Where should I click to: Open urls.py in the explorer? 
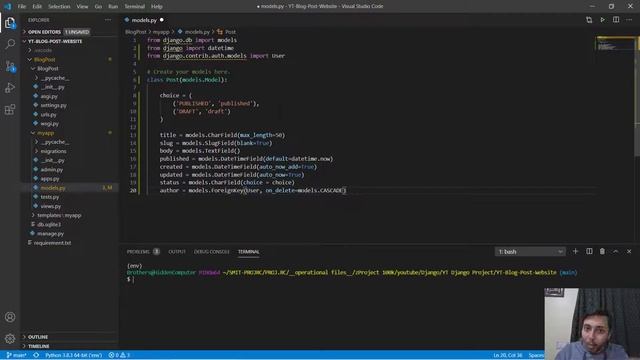(49, 115)
